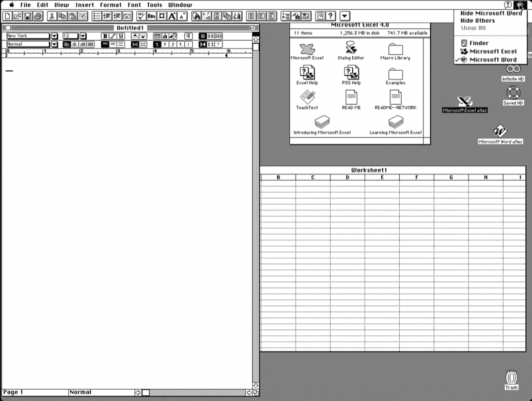Open the File menu
Viewport: 532px width, 401px height.
pos(25,5)
